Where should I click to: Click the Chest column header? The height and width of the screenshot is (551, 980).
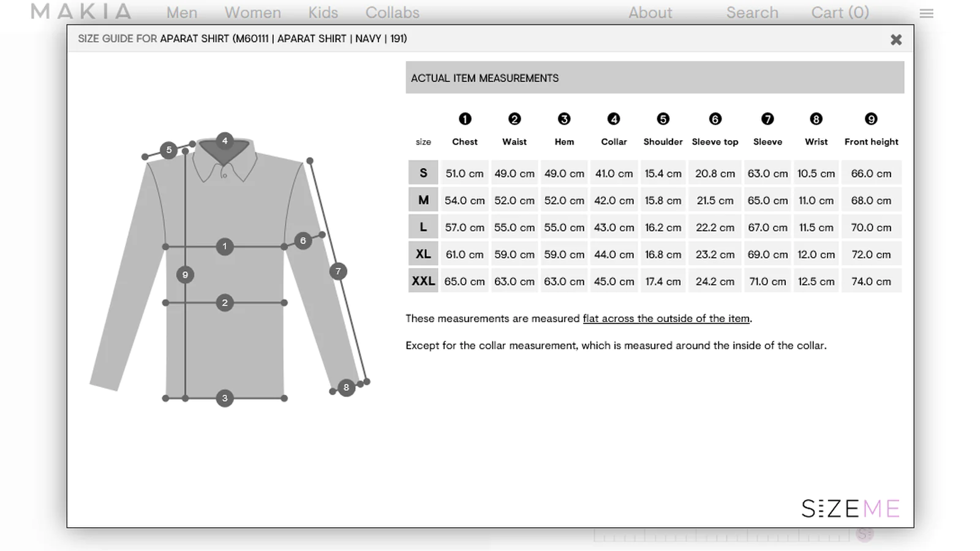click(465, 141)
